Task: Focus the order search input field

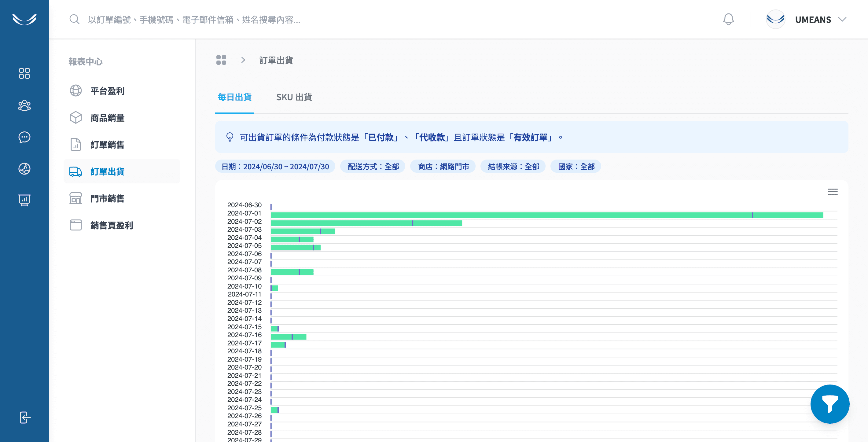Action: [x=194, y=20]
